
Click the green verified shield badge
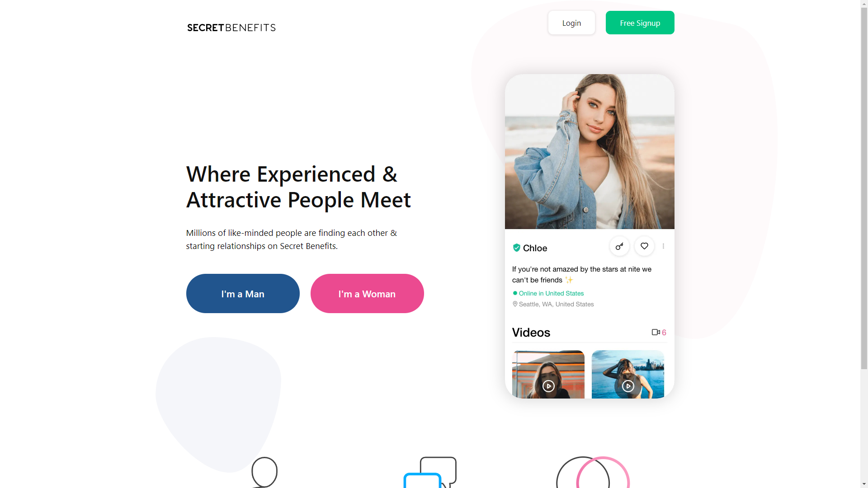pos(516,248)
